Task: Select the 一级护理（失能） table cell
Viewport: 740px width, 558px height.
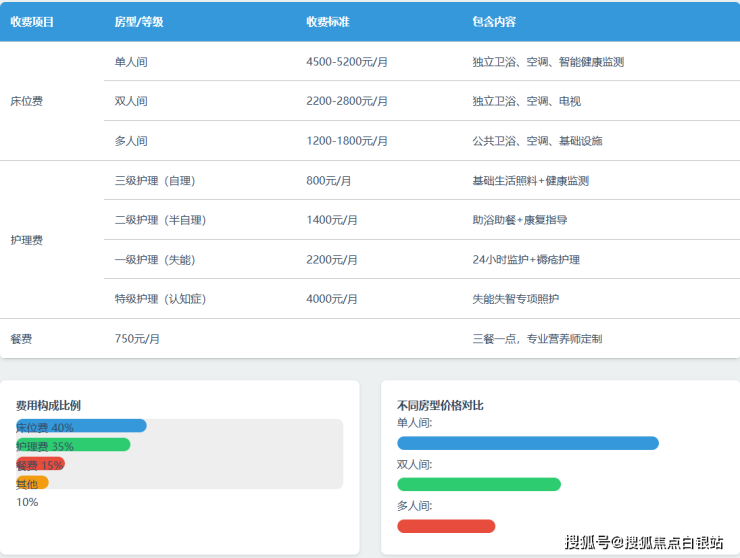Action: point(155,260)
